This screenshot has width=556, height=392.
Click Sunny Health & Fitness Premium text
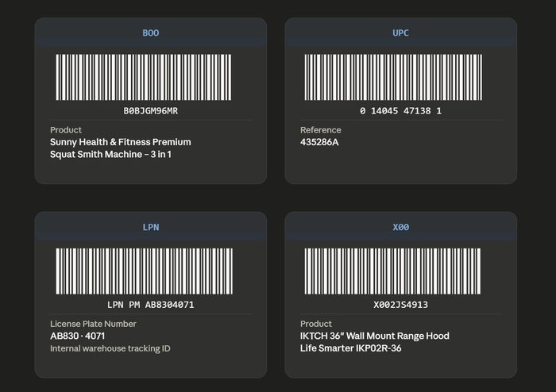[121, 142]
